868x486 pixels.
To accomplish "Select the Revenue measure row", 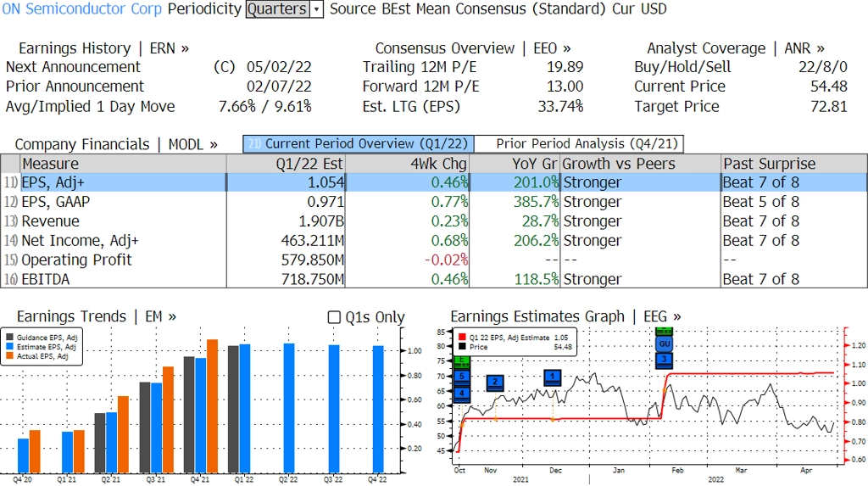I will [434, 221].
